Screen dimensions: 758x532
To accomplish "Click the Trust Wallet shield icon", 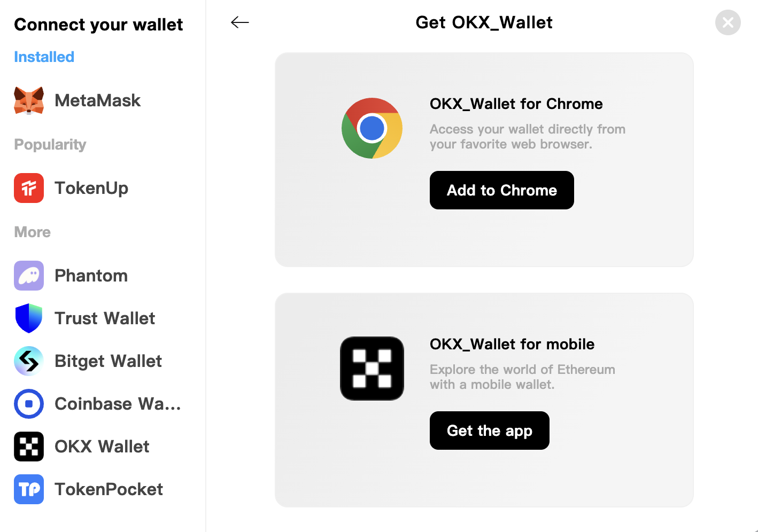I will (29, 318).
